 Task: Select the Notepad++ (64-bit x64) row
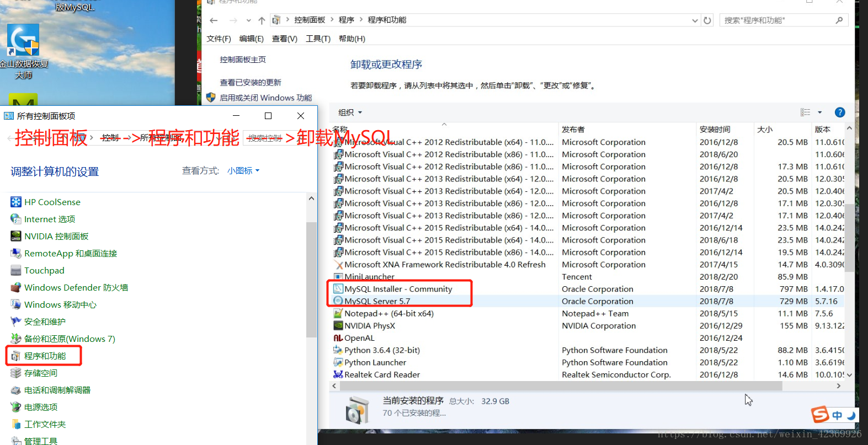pos(587,313)
